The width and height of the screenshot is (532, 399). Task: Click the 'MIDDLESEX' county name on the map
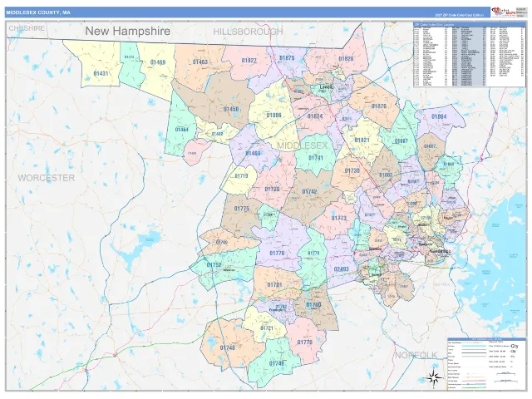[303, 145]
